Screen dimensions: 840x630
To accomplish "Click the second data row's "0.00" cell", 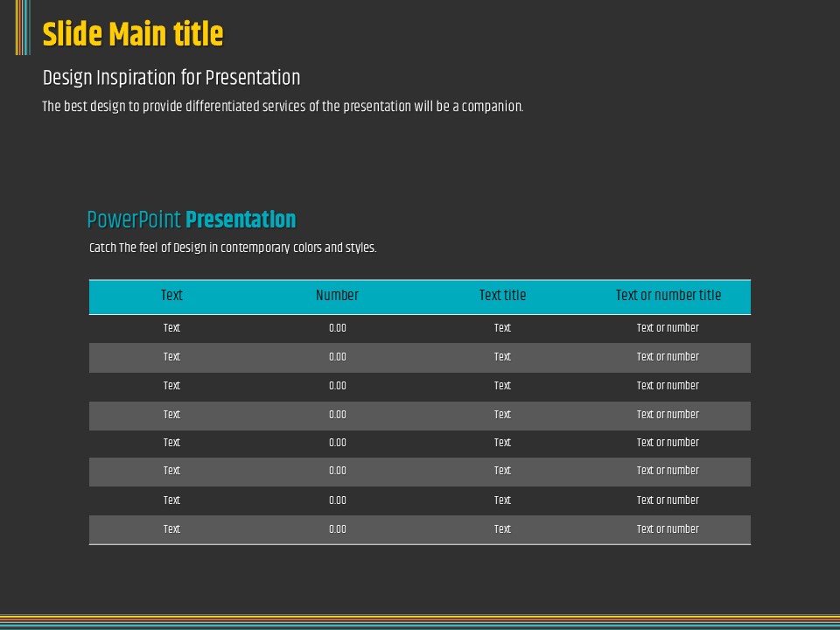I will point(337,357).
